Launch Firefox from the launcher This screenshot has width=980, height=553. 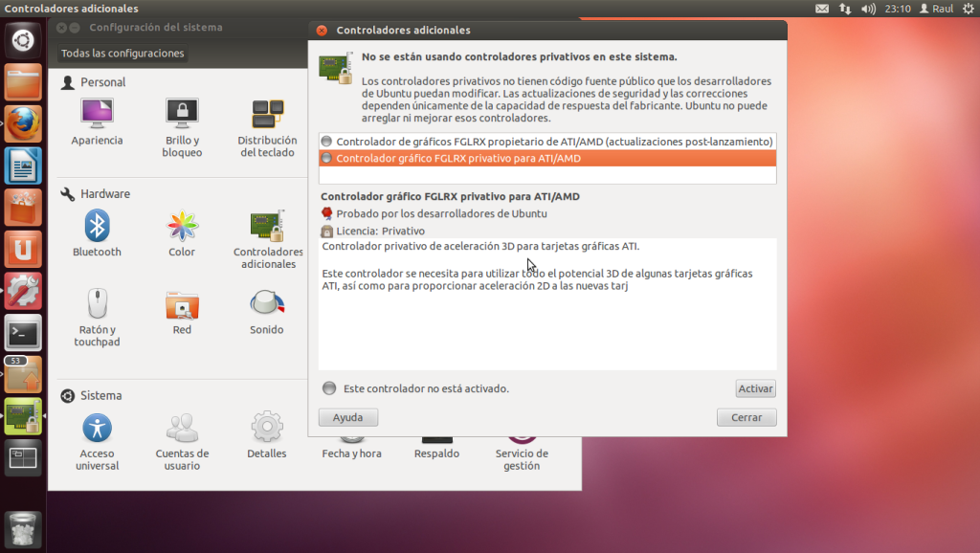(23, 123)
